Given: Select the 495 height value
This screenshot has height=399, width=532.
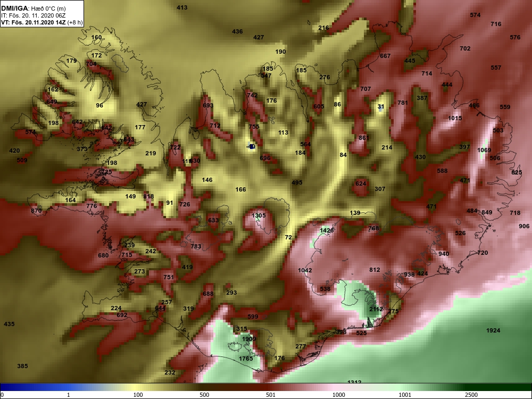Looking at the screenshot, I should tap(297, 182).
